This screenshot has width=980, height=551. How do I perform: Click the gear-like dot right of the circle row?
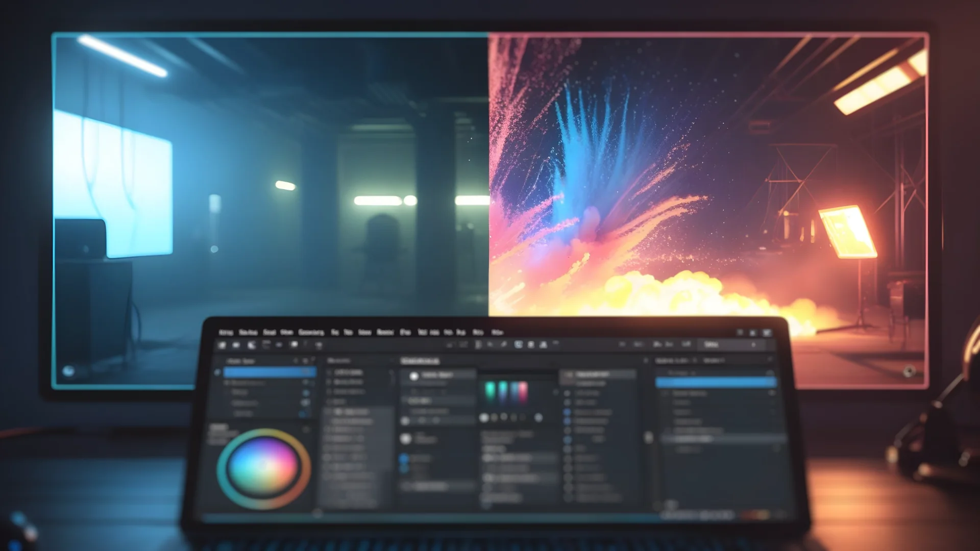click(538, 417)
